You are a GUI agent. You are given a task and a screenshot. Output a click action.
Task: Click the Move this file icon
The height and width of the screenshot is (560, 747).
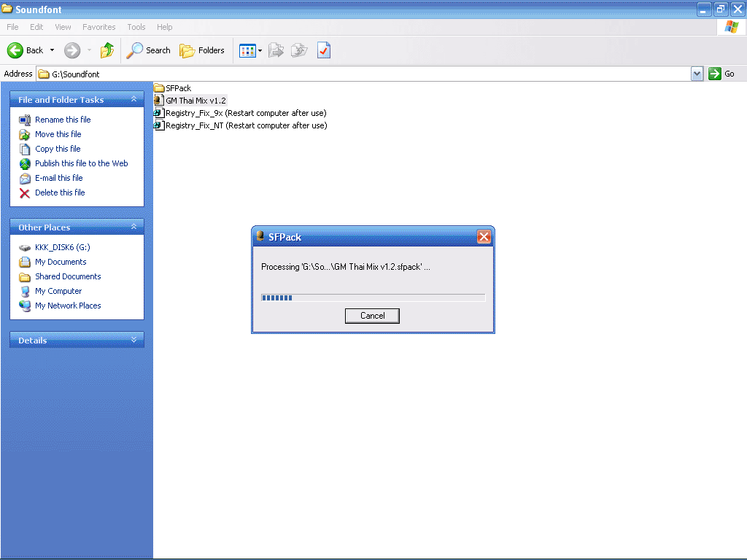pyautogui.click(x=25, y=135)
